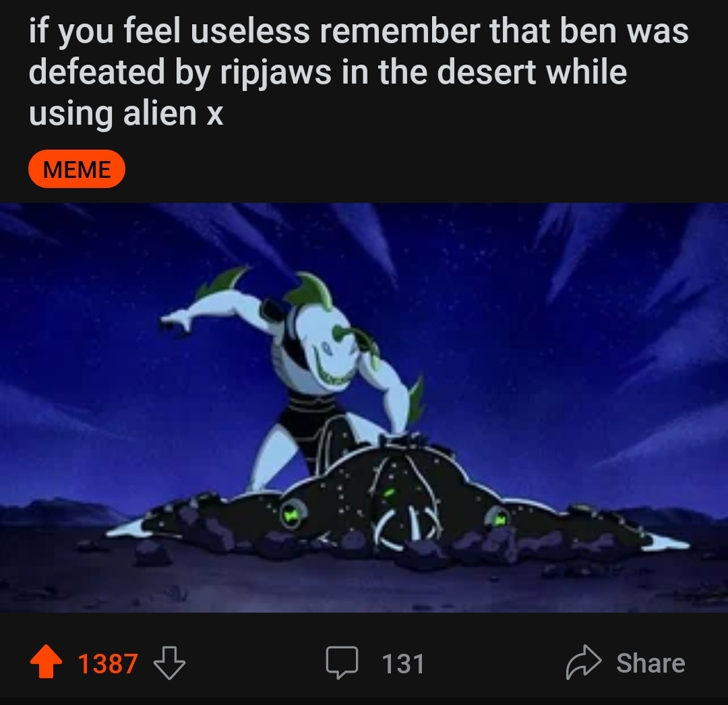Filter posts by the MEME flair tag
Viewport: 728px width, 705px height.
click(77, 169)
